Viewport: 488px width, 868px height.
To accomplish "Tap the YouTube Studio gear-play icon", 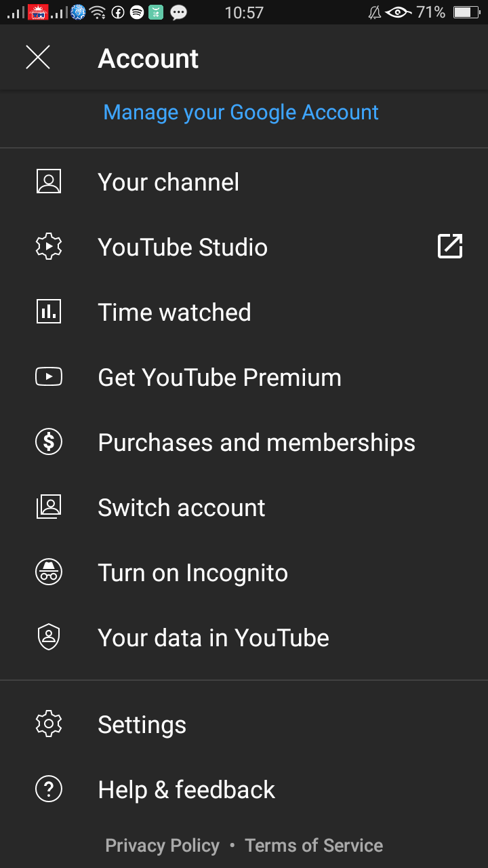I will (x=49, y=247).
